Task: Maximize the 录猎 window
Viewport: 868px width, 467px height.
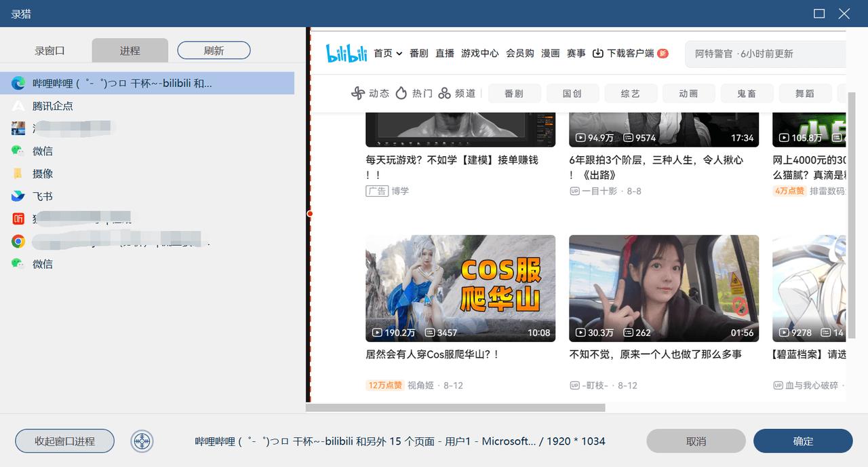Action: 819,14
